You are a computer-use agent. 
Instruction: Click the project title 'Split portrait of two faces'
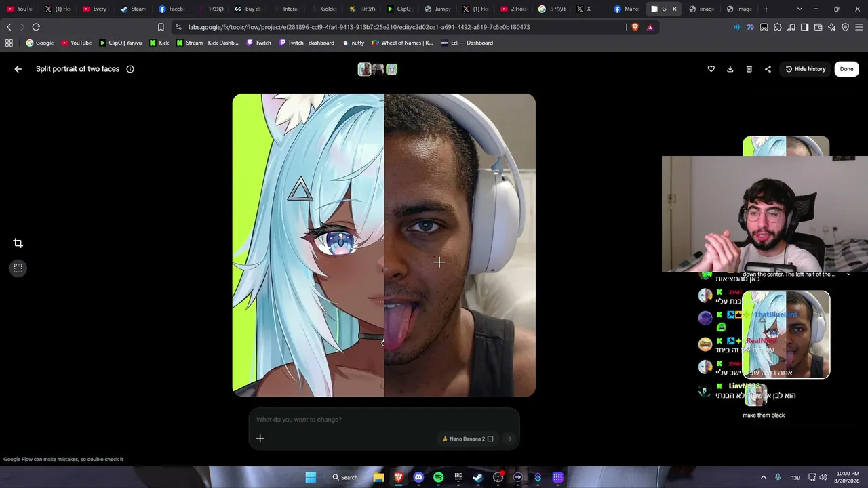coord(77,69)
